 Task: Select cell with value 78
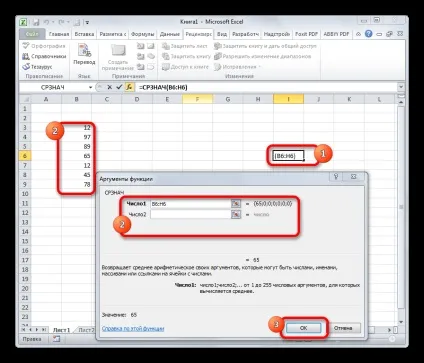coord(76,184)
